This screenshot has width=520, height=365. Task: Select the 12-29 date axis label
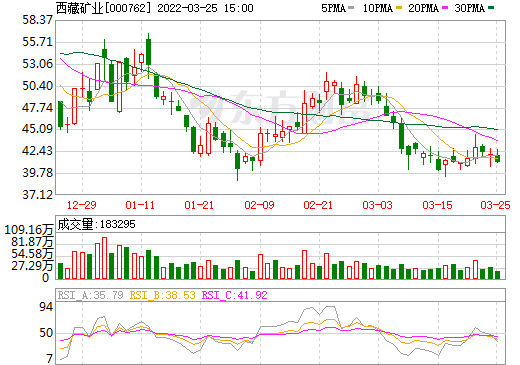click(x=81, y=205)
